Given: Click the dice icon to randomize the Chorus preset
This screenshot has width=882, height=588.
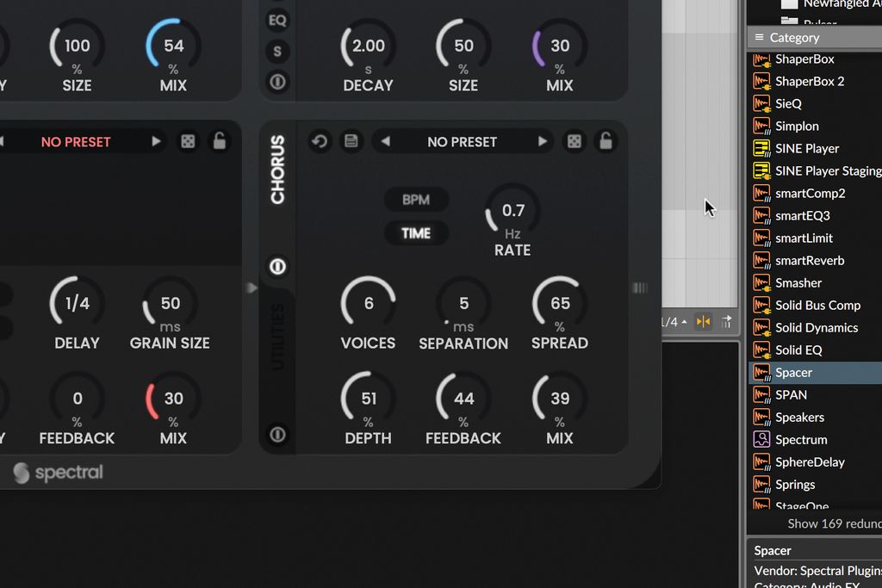Looking at the screenshot, I should (x=574, y=141).
